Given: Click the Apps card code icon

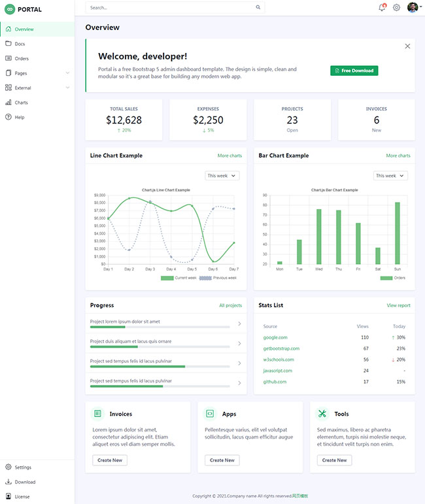Looking at the screenshot, I should point(210,413).
